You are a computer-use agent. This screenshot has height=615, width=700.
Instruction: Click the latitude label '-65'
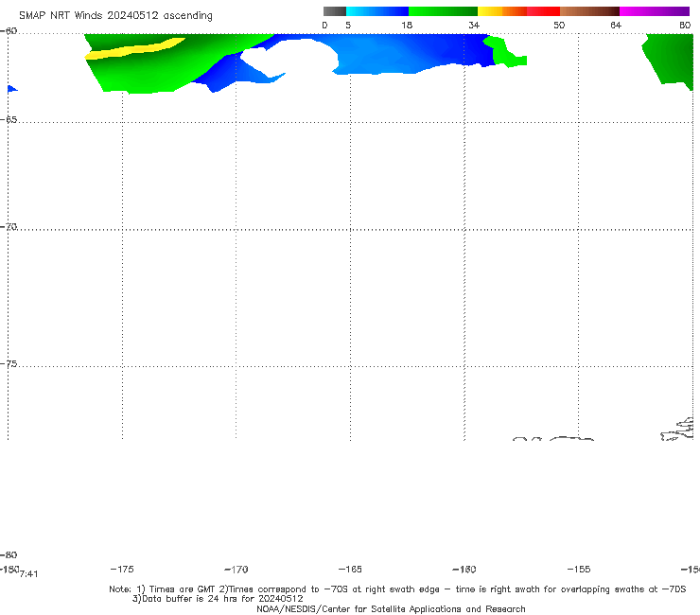click(9, 120)
